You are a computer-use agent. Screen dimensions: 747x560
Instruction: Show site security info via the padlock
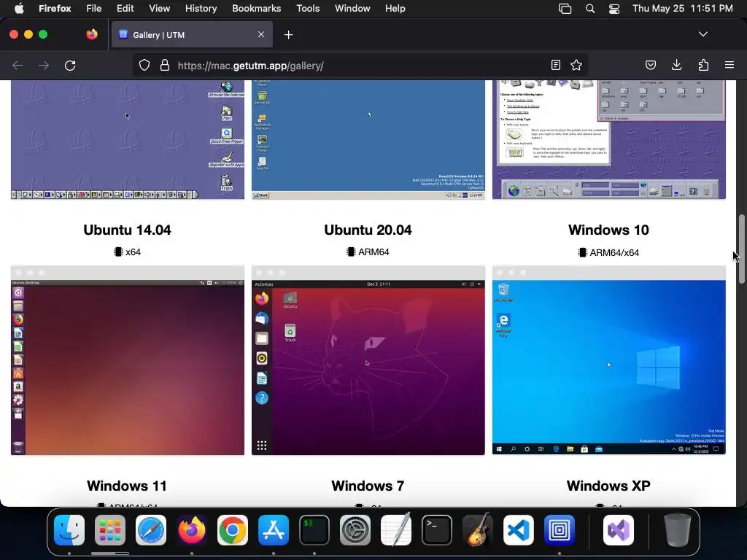click(x=165, y=65)
